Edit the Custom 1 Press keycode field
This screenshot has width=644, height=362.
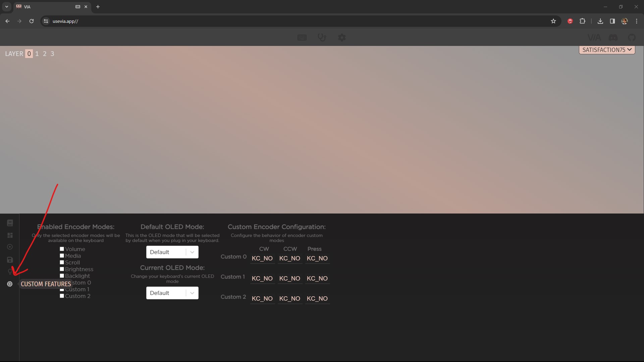(317, 279)
